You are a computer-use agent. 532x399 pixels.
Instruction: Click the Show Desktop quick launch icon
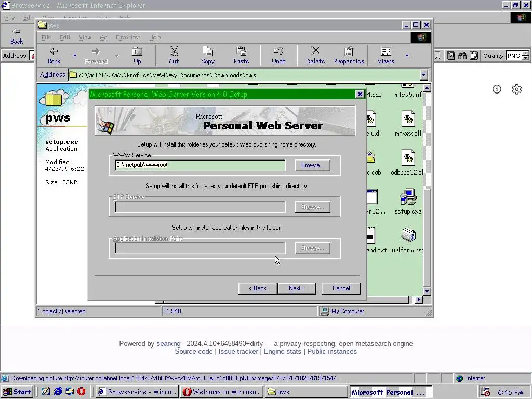[x=46, y=392]
